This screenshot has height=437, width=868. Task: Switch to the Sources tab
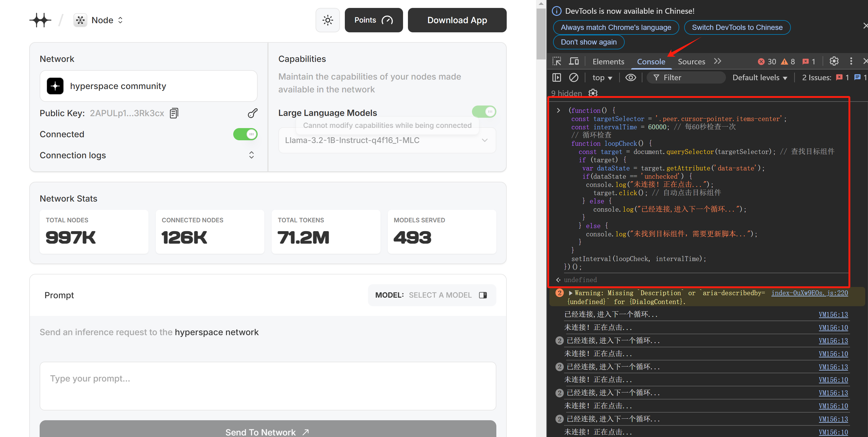691,62
